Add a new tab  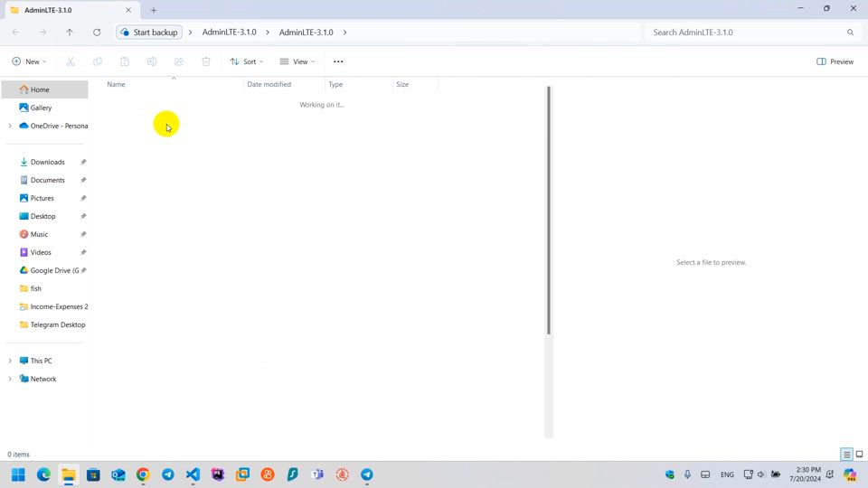[x=154, y=10]
